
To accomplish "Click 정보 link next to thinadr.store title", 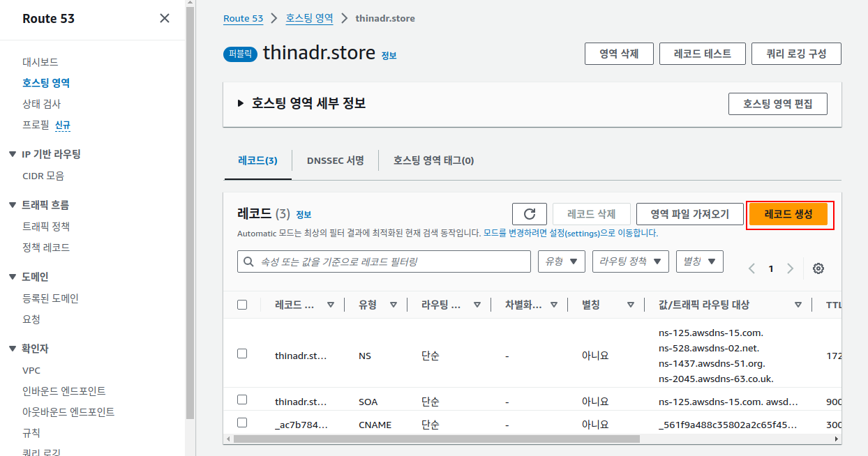I will [389, 55].
